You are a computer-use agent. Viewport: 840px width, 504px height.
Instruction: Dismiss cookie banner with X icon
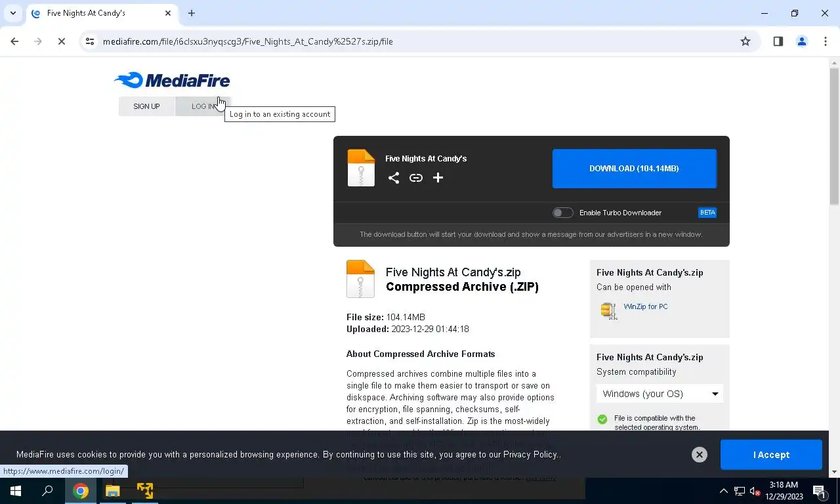click(700, 455)
